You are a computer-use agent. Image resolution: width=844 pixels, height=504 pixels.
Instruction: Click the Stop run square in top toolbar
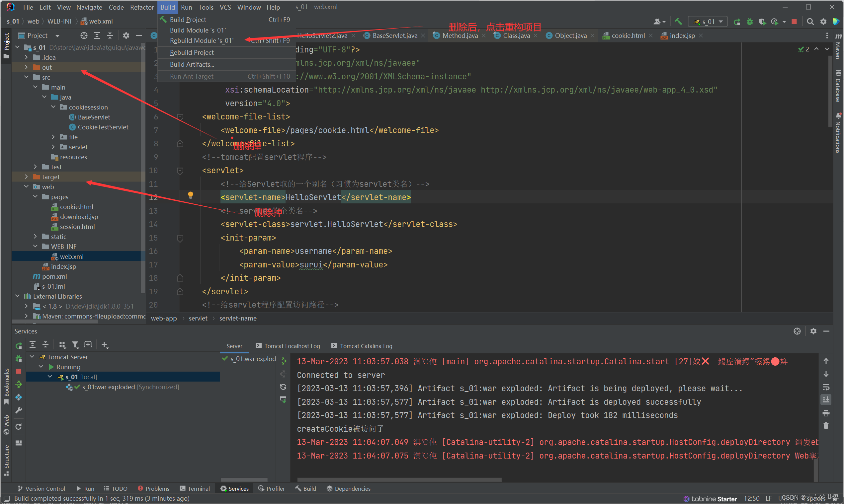click(794, 22)
